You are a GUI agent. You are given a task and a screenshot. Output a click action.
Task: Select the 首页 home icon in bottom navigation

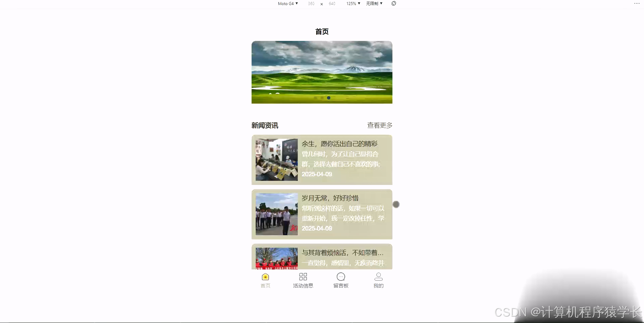tap(265, 277)
